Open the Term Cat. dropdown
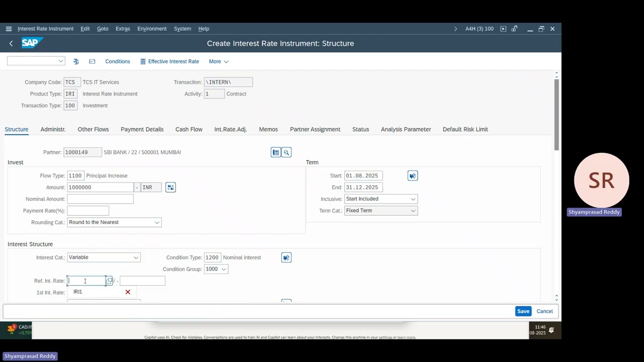 413,211
